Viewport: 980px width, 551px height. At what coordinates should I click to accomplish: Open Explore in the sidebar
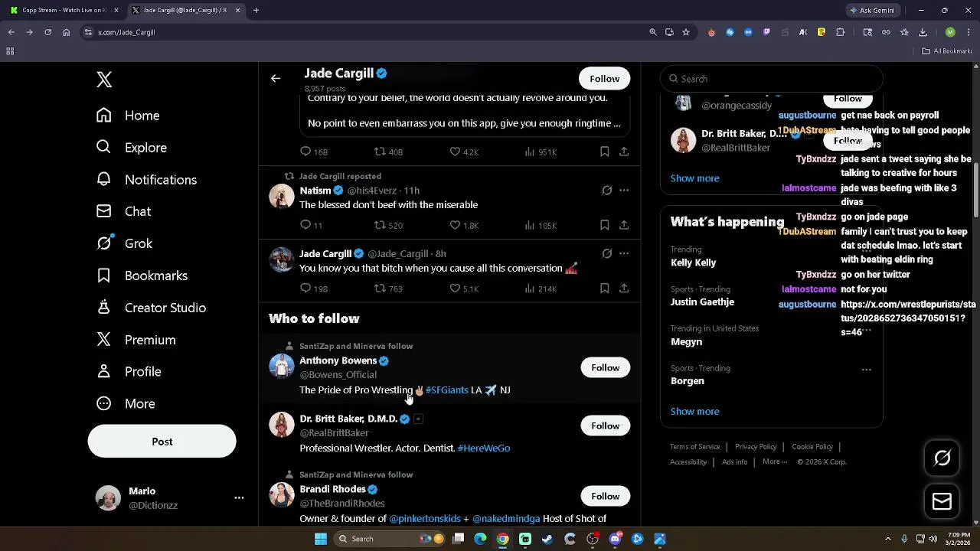point(131,148)
